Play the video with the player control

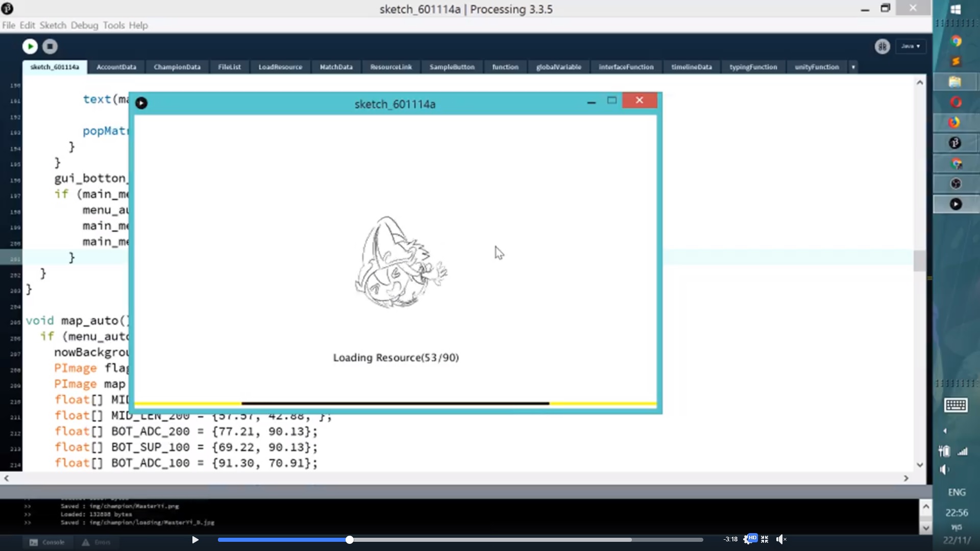[195, 539]
